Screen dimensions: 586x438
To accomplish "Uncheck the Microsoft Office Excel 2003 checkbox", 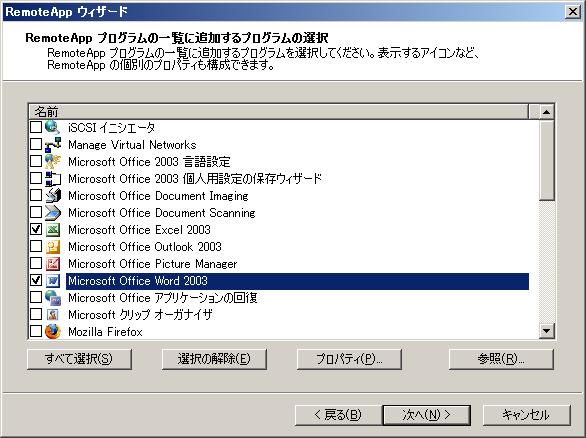I will pyautogui.click(x=36, y=229).
